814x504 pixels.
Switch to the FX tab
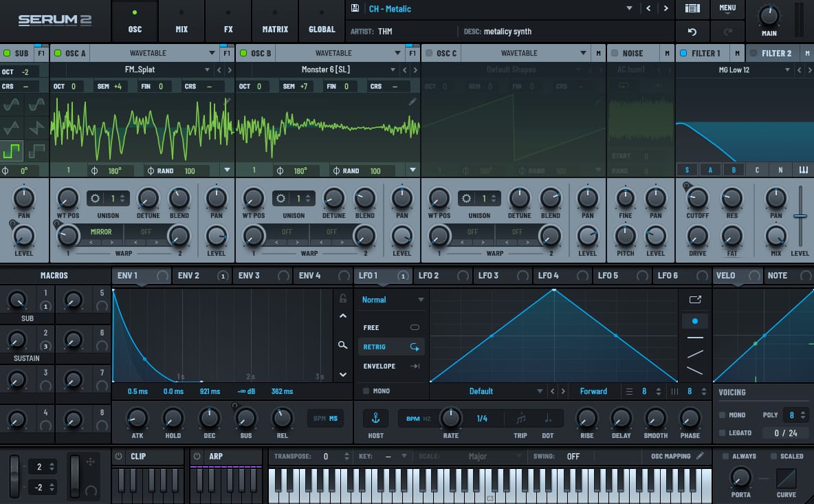point(228,21)
